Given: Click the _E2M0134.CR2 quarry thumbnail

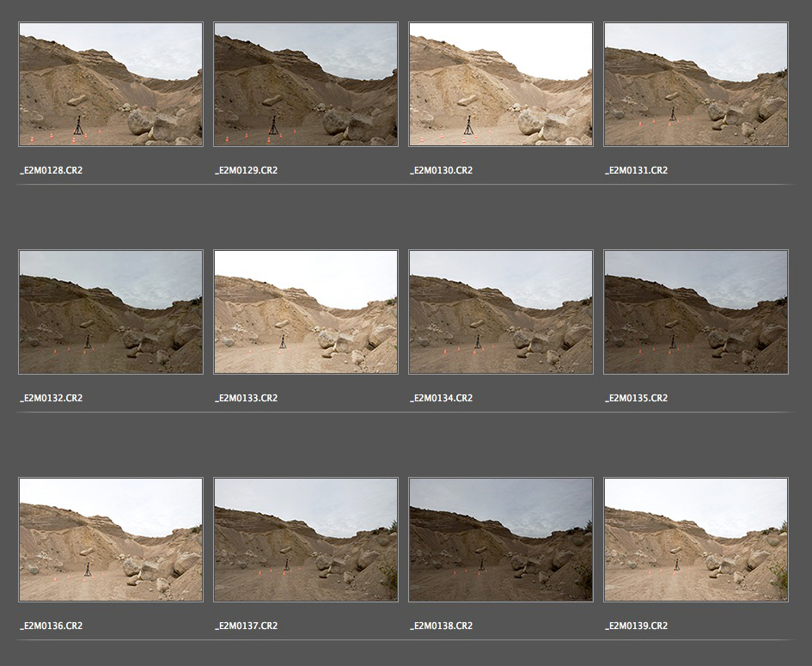Looking at the screenshot, I should point(501,312).
